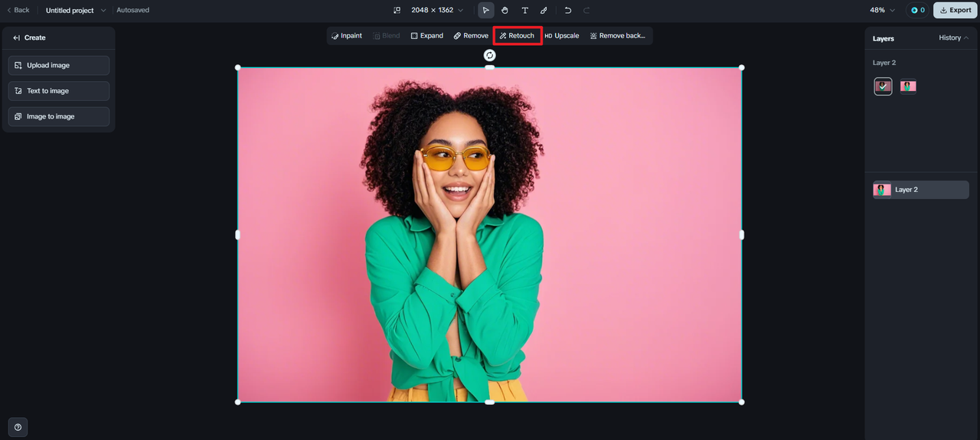Activate the Hand pan tool
This screenshot has height=440, width=980.
pos(505,10)
